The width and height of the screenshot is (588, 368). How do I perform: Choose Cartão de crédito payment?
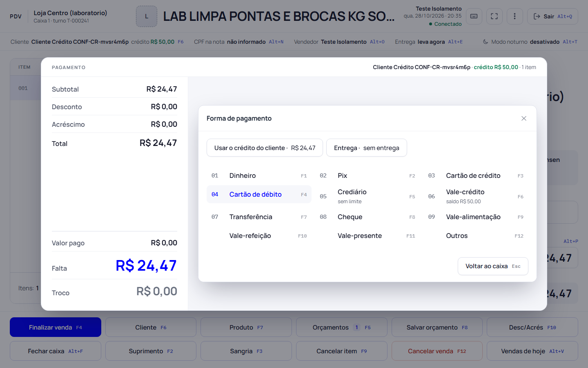tap(476, 175)
